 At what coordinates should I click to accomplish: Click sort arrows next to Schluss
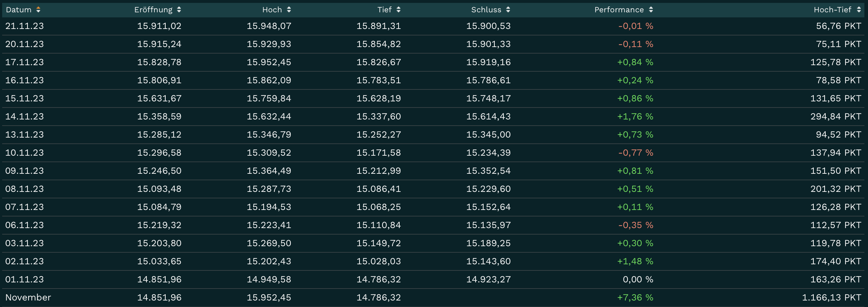[508, 10]
